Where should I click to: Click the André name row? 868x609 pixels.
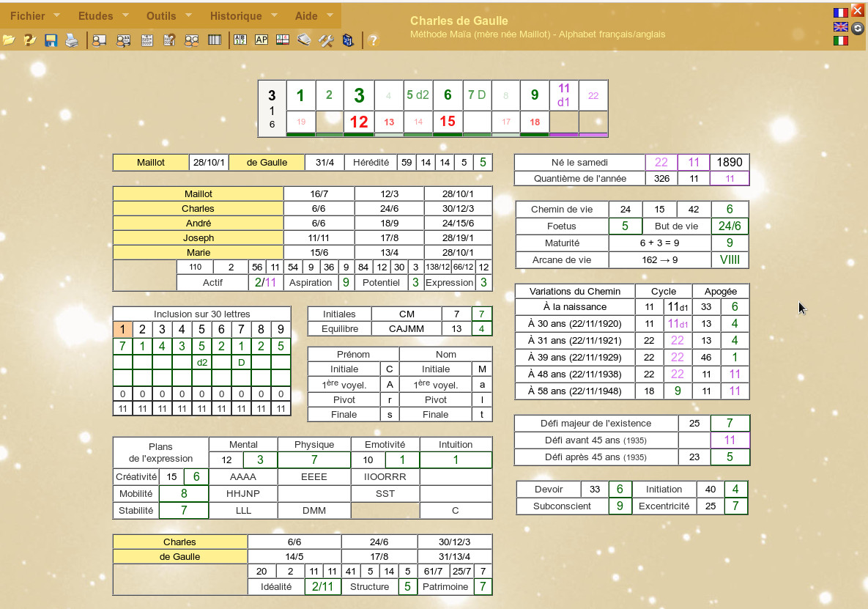(x=199, y=223)
